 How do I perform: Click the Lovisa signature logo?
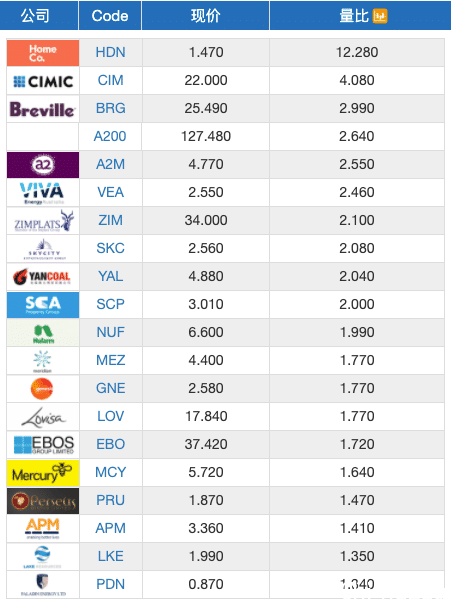pos(43,417)
